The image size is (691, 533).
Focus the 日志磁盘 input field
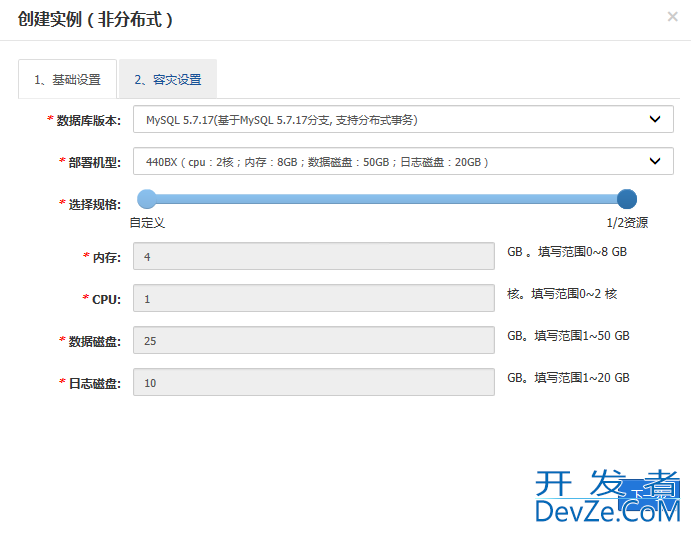click(x=314, y=382)
